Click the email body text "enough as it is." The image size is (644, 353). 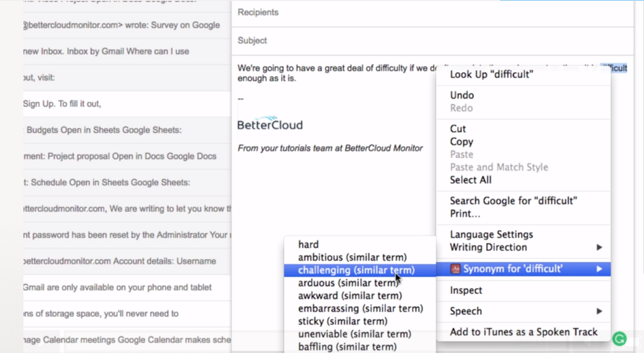pos(267,78)
